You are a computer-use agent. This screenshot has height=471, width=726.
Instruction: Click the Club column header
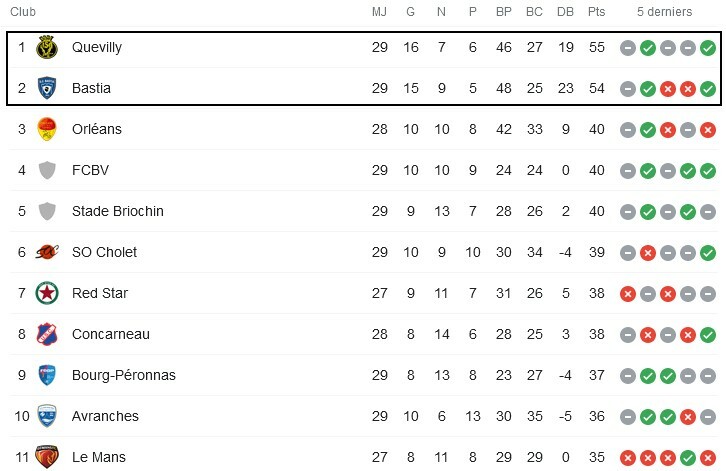coord(21,12)
